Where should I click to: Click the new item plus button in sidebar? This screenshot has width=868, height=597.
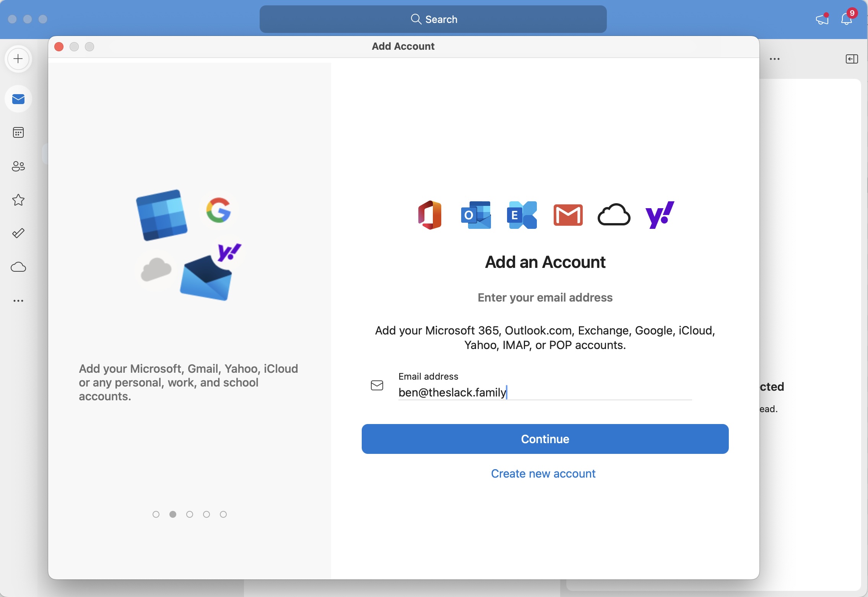tap(18, 59)
